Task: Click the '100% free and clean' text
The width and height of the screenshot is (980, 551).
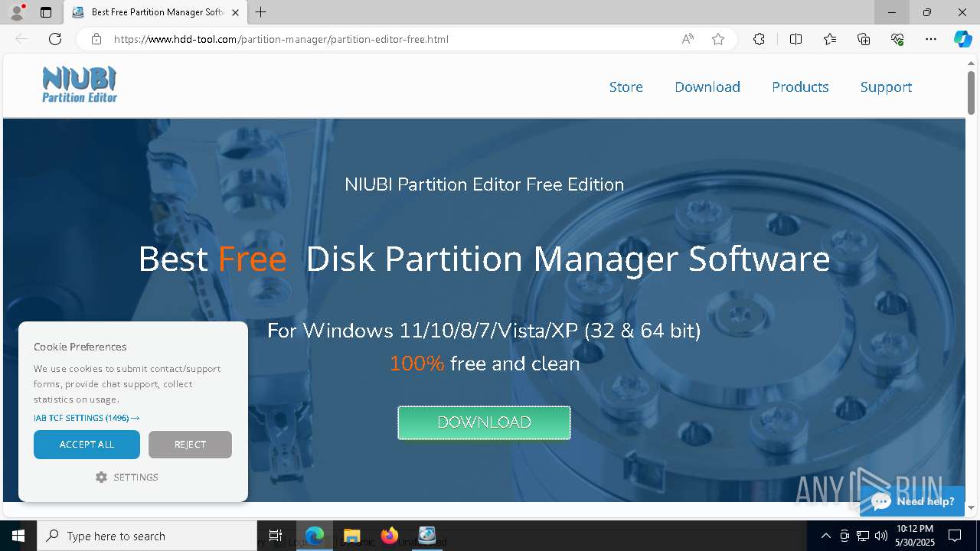Action: tap(484, 364)
